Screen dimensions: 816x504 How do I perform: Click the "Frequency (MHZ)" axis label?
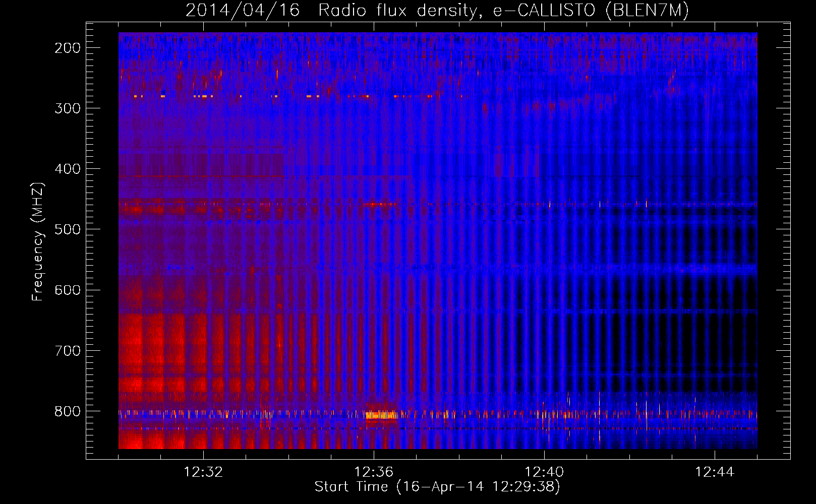click(38, 241)
